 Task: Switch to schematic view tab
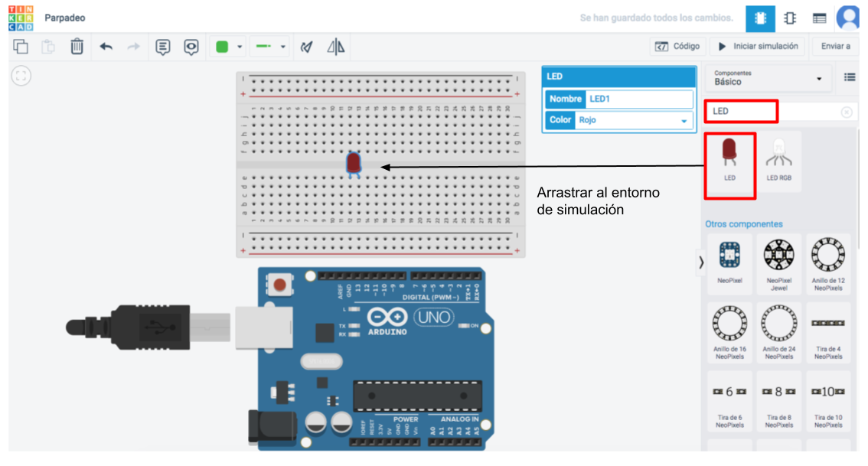point(790,18)
